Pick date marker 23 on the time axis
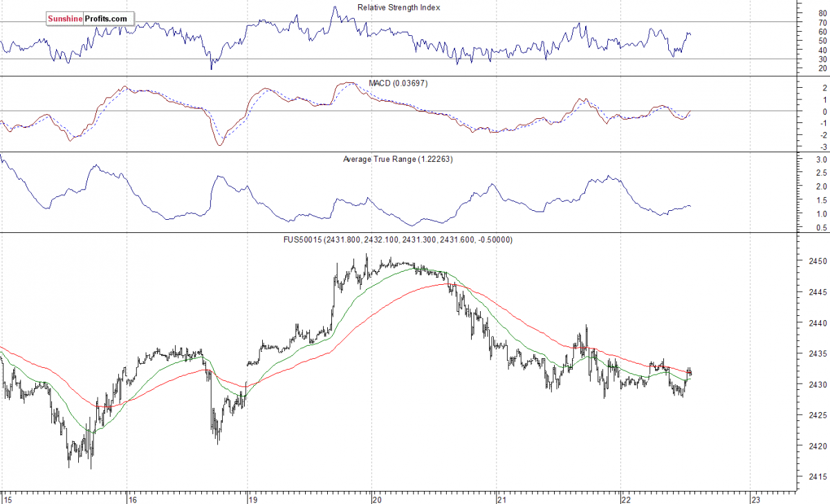830x504 pixels. pos(755,498)
